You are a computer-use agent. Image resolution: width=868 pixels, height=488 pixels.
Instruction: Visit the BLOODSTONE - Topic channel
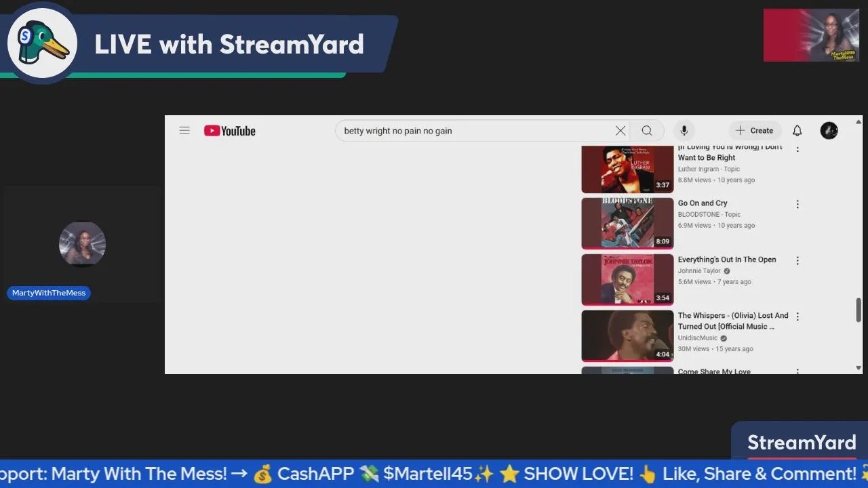coord(709,215)
